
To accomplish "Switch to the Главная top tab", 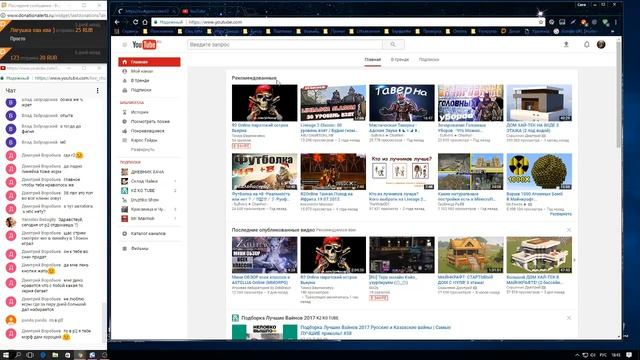I will [372, 60].
